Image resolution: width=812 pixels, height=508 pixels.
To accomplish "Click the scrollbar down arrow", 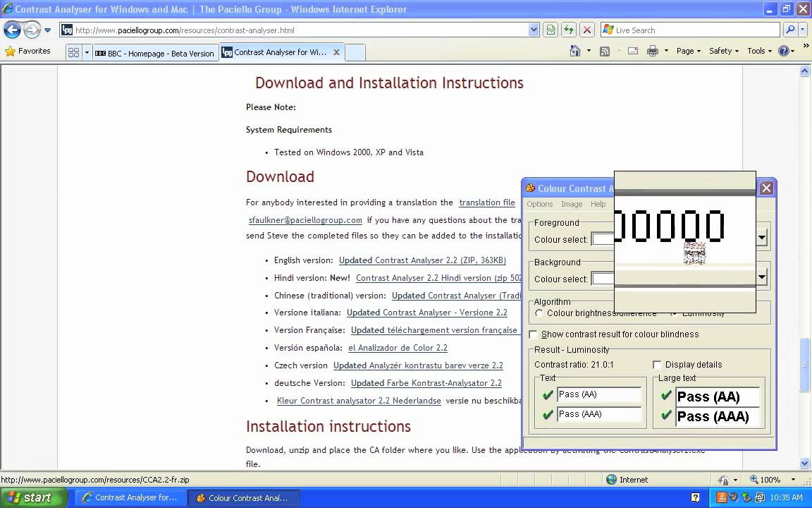I will tap(804, 464).
